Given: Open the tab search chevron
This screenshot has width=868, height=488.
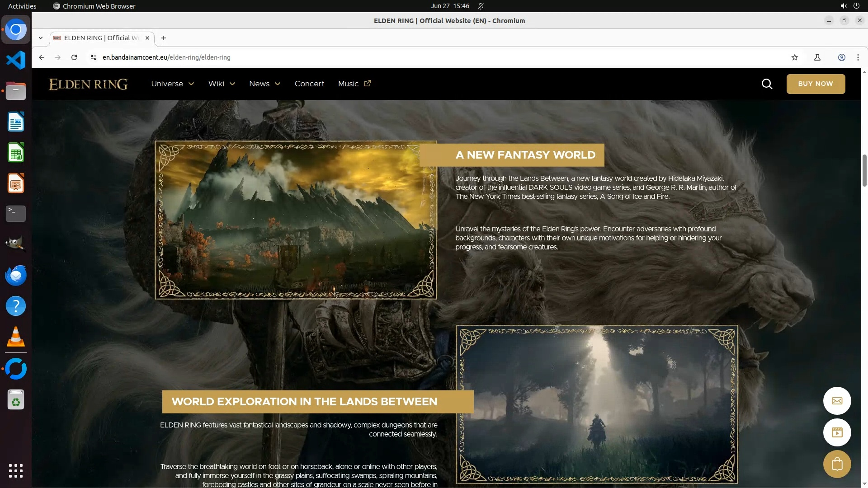Looking at the screenshot, I should click(41, 38).
